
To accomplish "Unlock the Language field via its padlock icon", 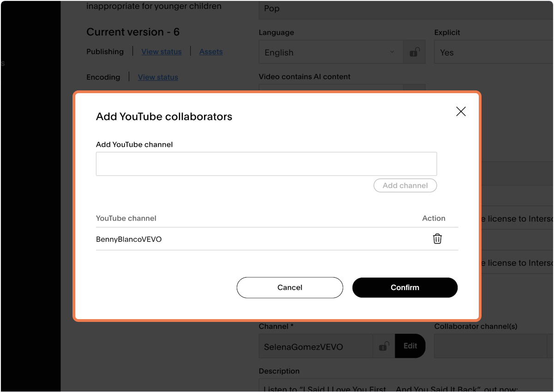I will point(415,52).
